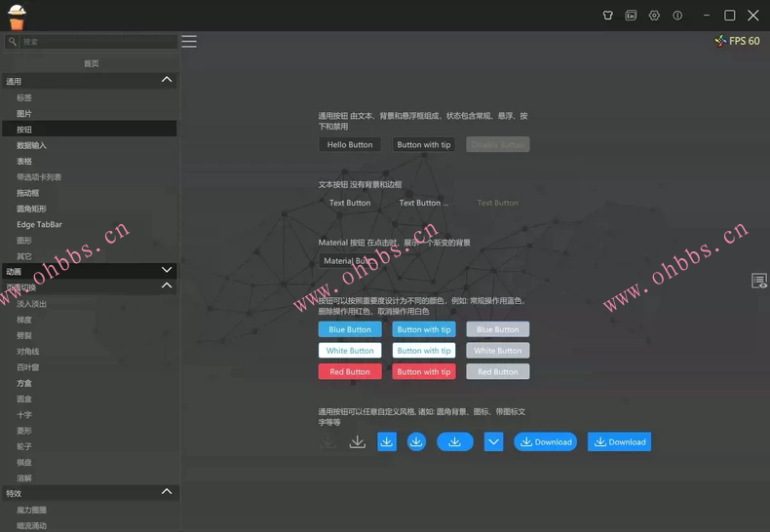Select the 百叶窗 transition item

(90, 367)
